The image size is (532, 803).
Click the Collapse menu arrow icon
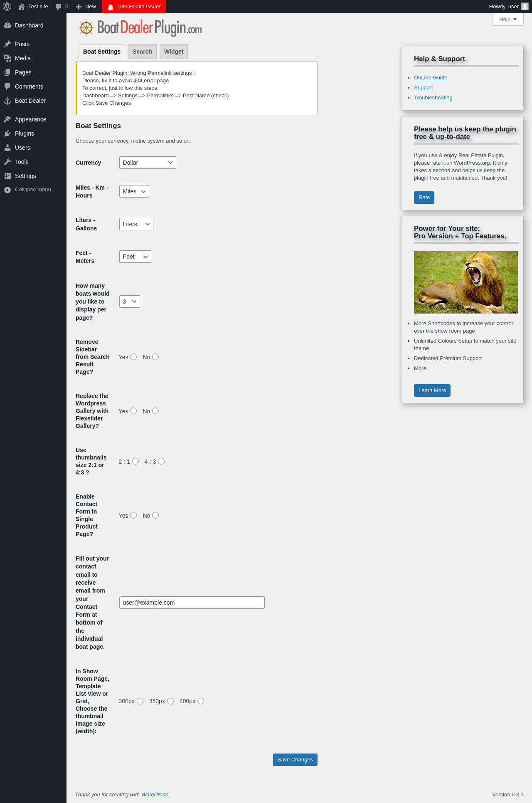point(7,190)
